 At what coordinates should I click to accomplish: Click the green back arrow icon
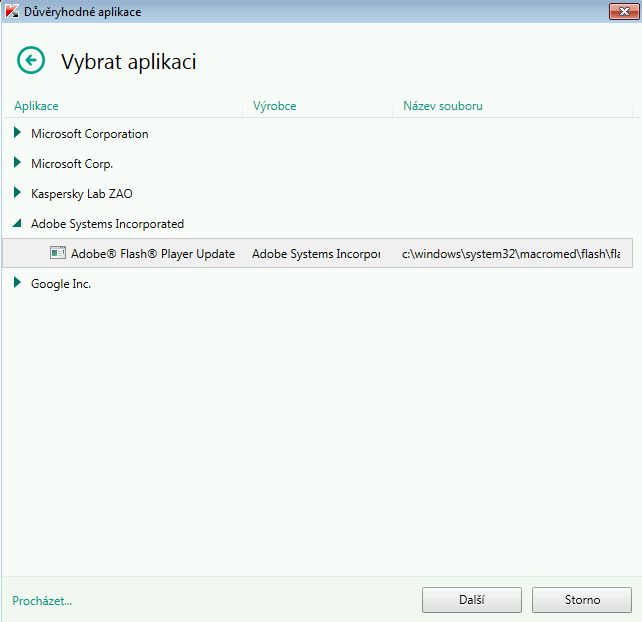[31, 60]
